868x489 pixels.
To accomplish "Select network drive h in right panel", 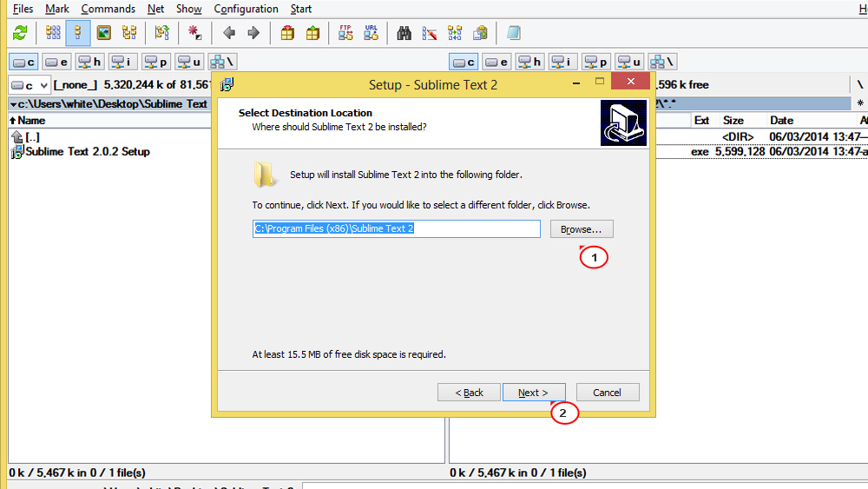I will click(x=529, y=62).
